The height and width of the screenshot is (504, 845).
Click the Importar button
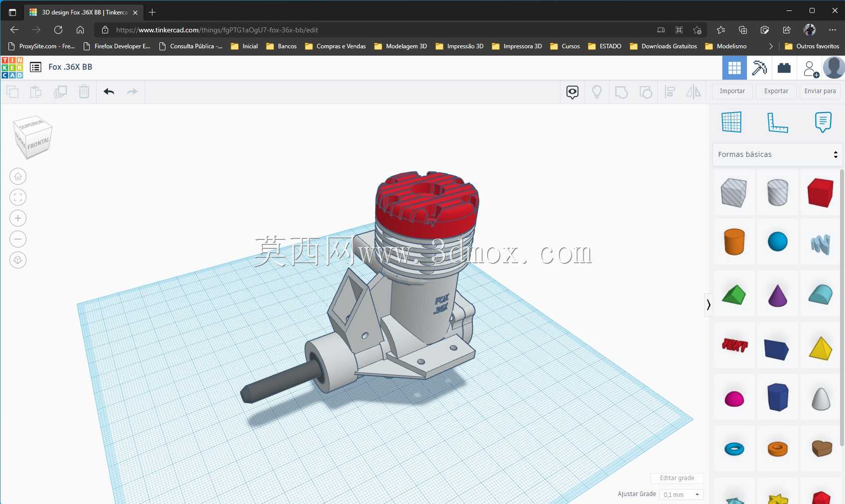click(732, 91)
